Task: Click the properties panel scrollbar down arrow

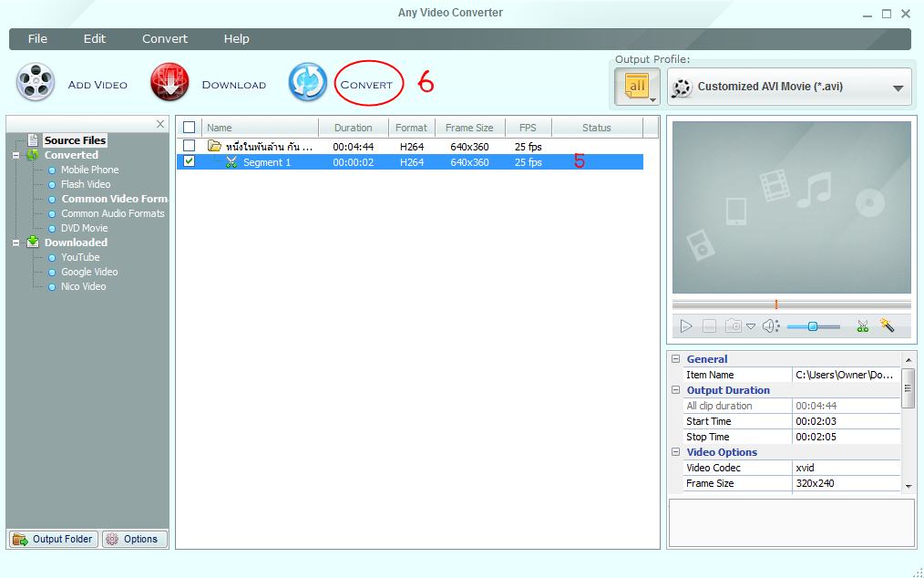Action: [x=909, y=487]
